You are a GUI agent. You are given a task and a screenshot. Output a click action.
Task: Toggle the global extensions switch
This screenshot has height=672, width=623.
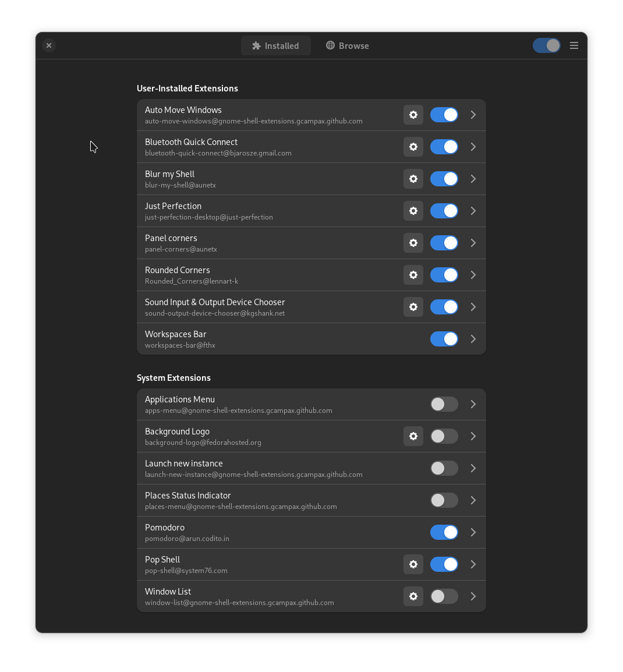point(546,45)
